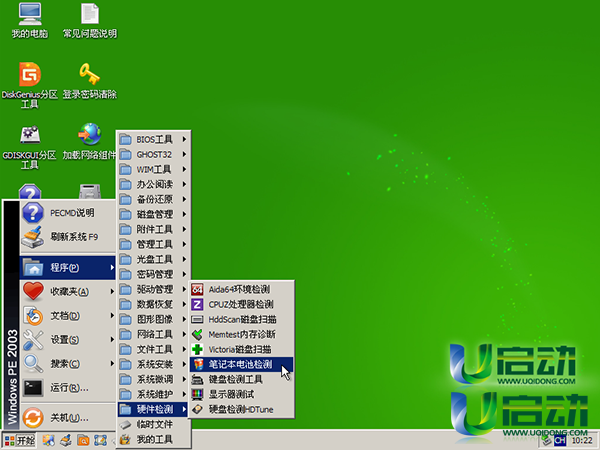Expand the GHOST32 submenu arrow
600x450 pixels.
pyautogui.click(x=184, y=154)
